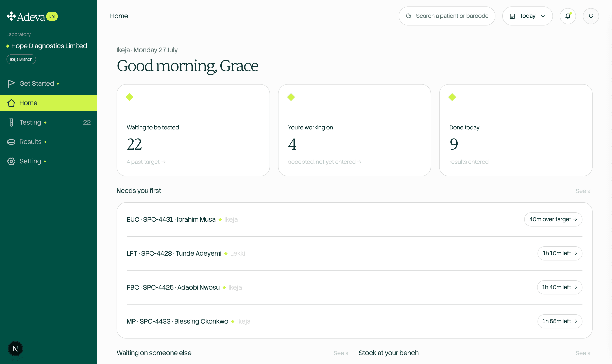Click the LIS badge next to Adeva
Viewport: 612px width, 364px height.
(52, 16)
